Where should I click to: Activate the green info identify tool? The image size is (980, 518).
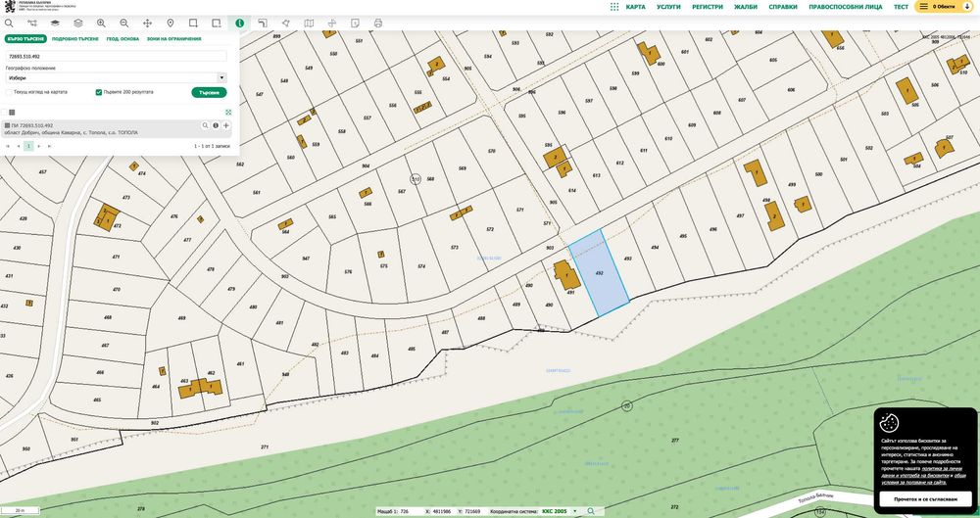pos(239,24)
